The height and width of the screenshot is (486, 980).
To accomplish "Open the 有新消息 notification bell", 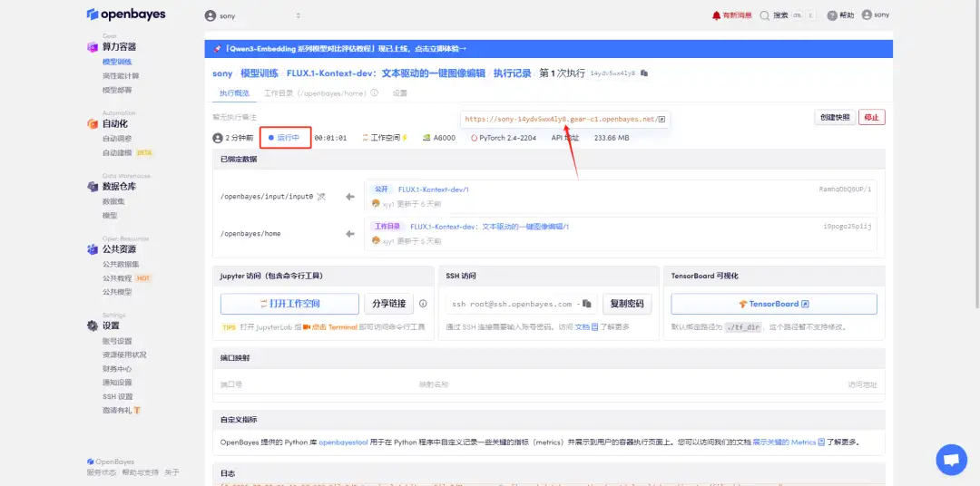I will pos(716,15).
